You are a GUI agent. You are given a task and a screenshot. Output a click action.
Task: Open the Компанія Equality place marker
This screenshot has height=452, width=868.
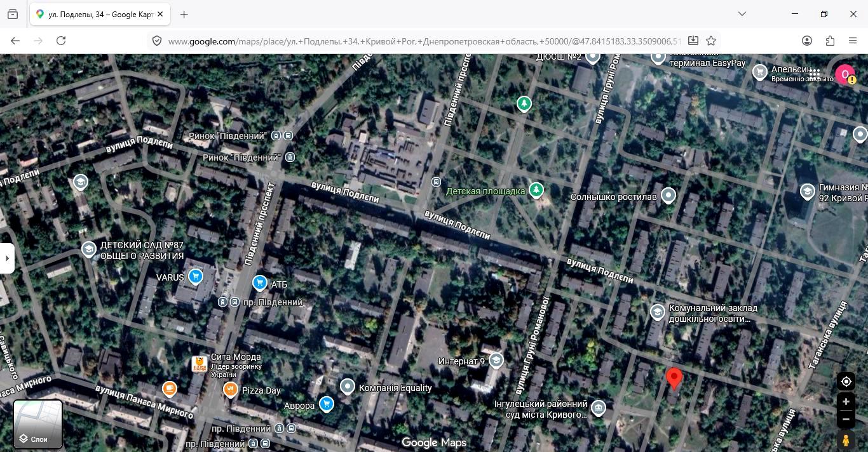[347, 386]
